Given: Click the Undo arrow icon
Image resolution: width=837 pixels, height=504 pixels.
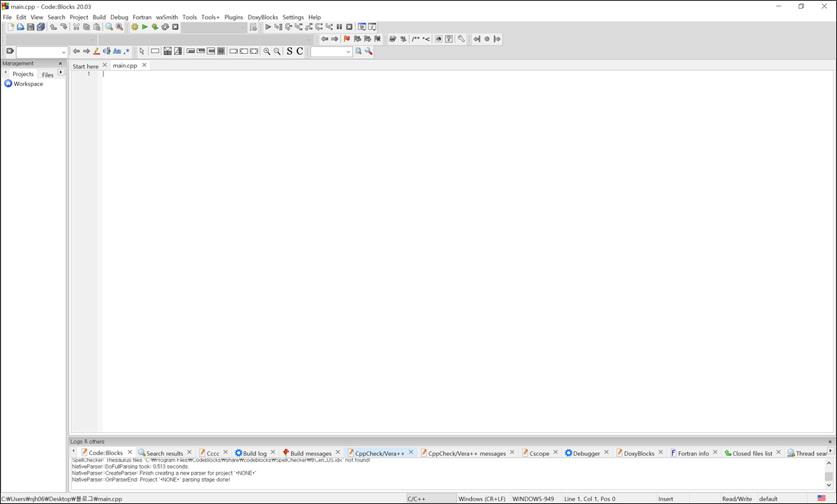Looking at the screenshot, I should (x=53, y=27).
